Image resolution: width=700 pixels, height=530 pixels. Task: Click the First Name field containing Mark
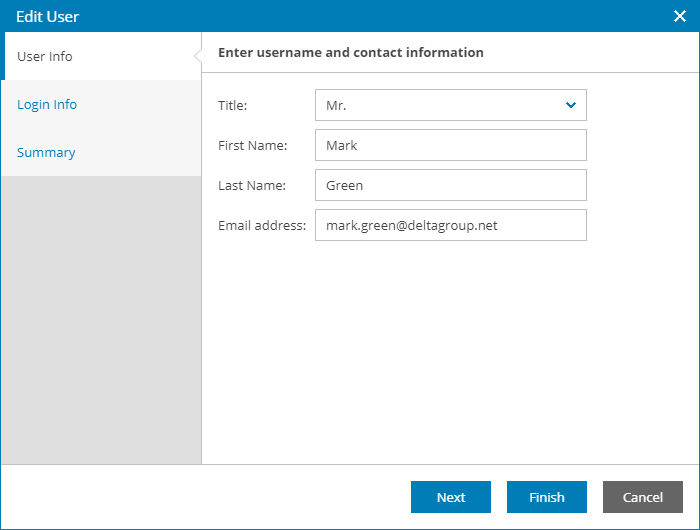coord(450,145)
